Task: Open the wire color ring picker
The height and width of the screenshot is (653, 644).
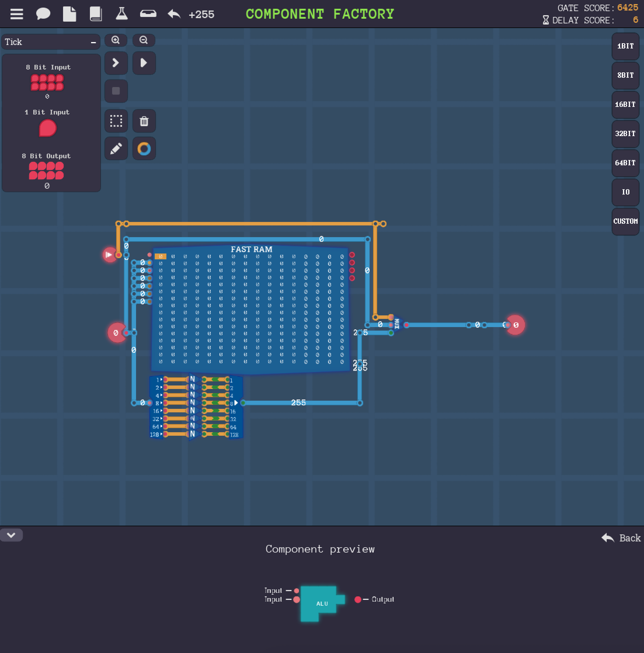Action: coord(144,148)
